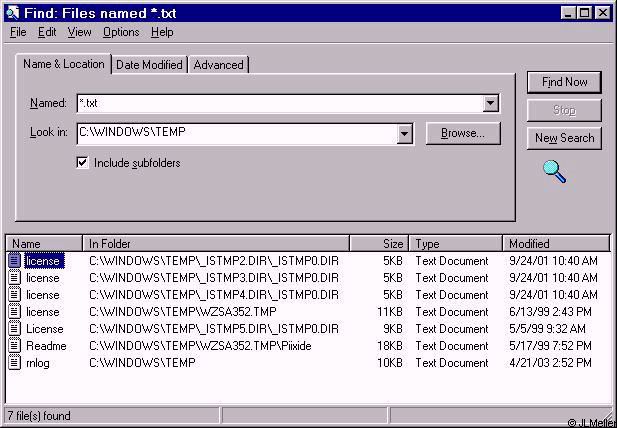
Task: Toggle the Include subfolders checkbox
Action: tap(82, 162)
